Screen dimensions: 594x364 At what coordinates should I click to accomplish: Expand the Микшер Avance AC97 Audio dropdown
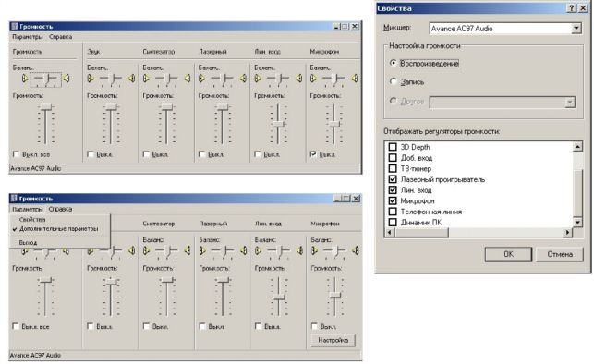tap(576, 29)
